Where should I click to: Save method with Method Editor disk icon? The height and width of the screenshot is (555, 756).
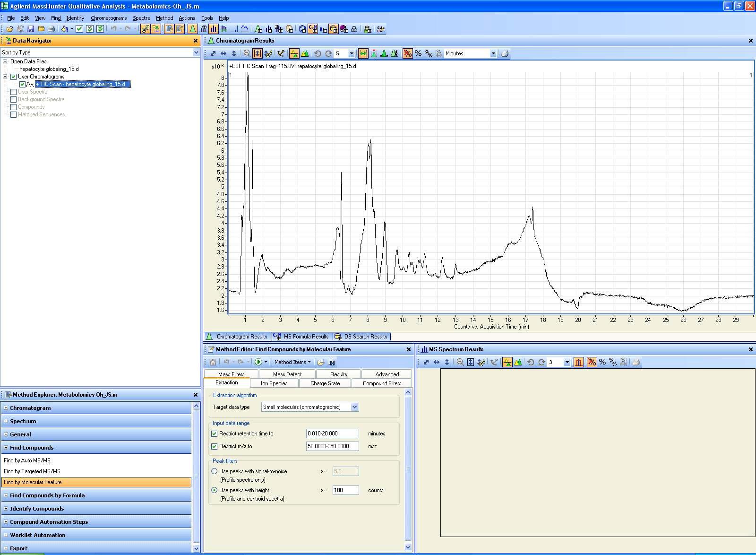coord(332,362)
